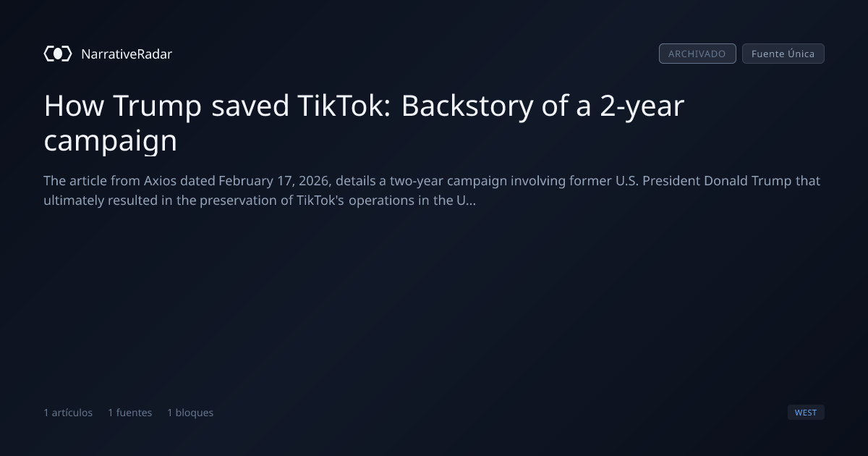View the 1 bloques count
The width and height of the screenshot is (868, 456).
(x=190, y=413)
